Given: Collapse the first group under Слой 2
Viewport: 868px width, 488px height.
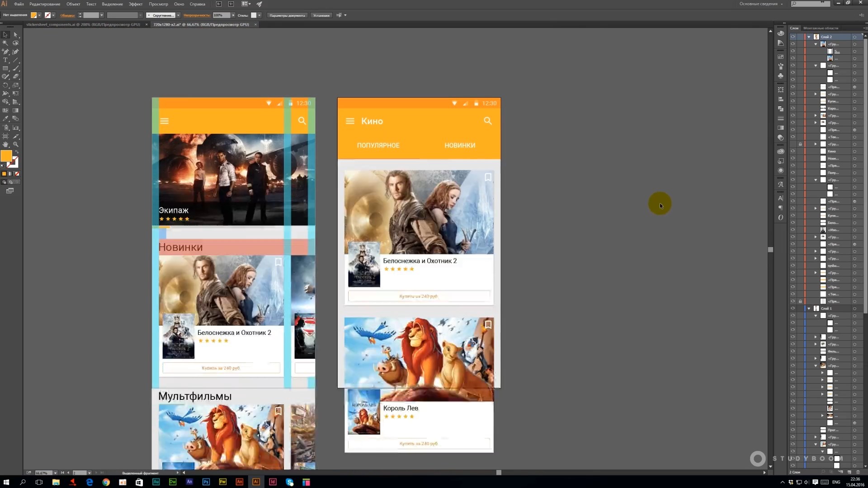Looking at the screenshot, I should 816,44.
